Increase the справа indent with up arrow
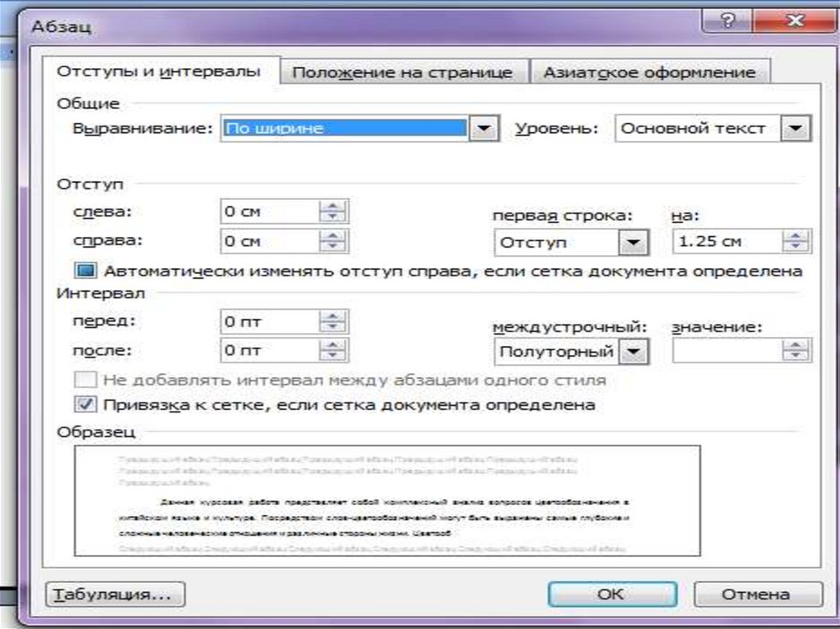Image resolution: width=840 pixels, height=629 pixels. pyautogui.click(x=333, y=235)
